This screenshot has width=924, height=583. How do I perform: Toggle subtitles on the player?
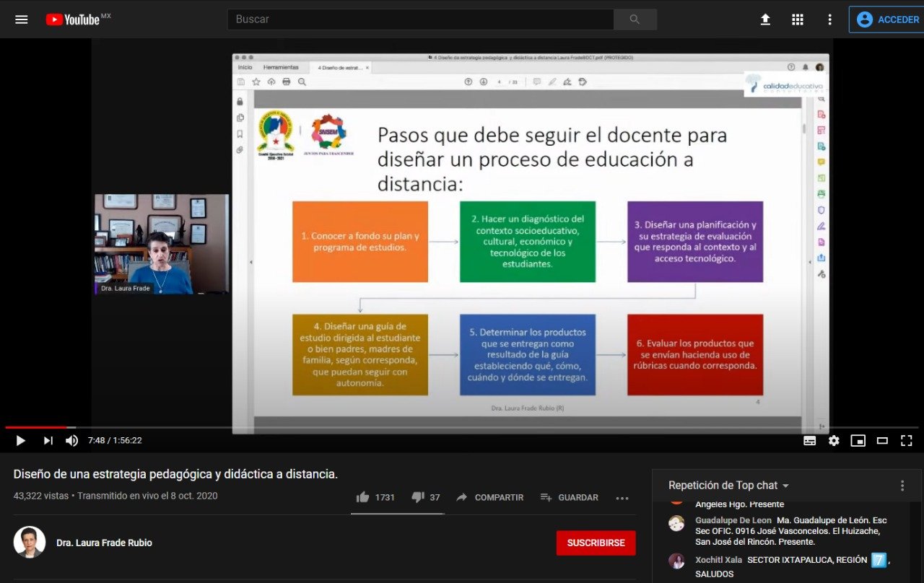click(810, 440)
